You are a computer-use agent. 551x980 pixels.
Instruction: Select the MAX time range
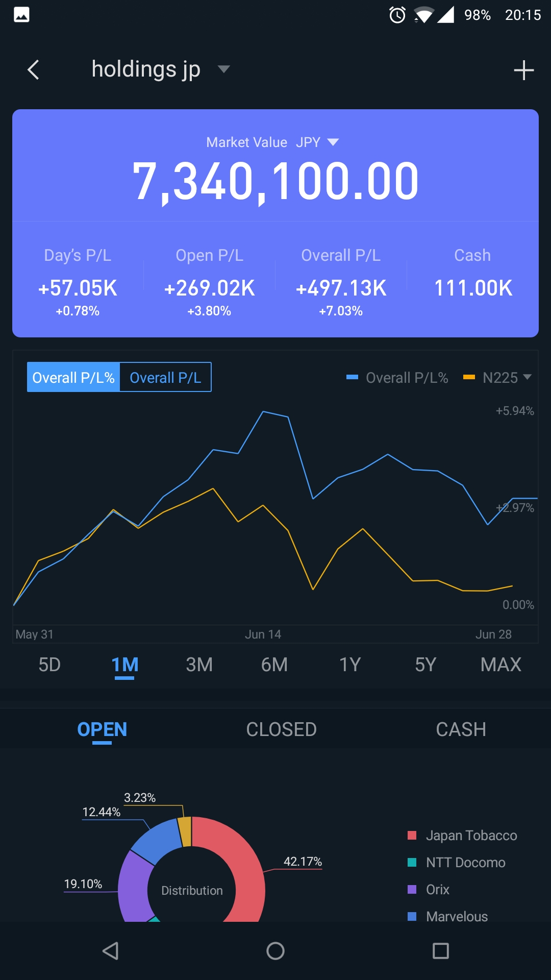click(x=500, y=665)
